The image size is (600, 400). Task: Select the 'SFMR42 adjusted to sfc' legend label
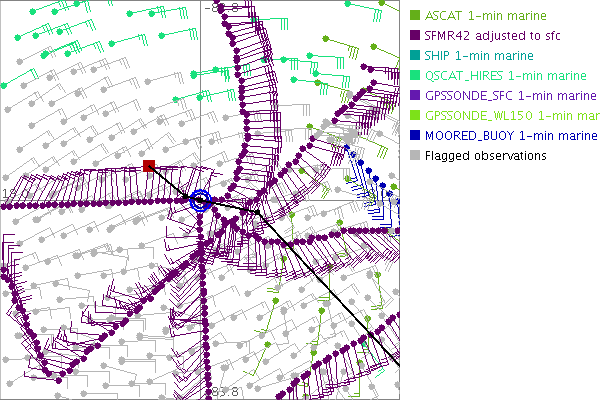point(494,36)
